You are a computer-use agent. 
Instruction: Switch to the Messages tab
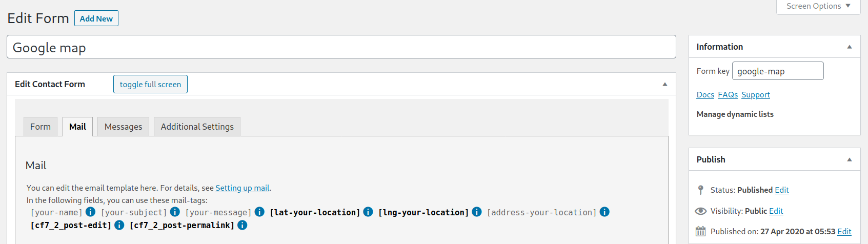pyautogui.click(x=123, y=127)
